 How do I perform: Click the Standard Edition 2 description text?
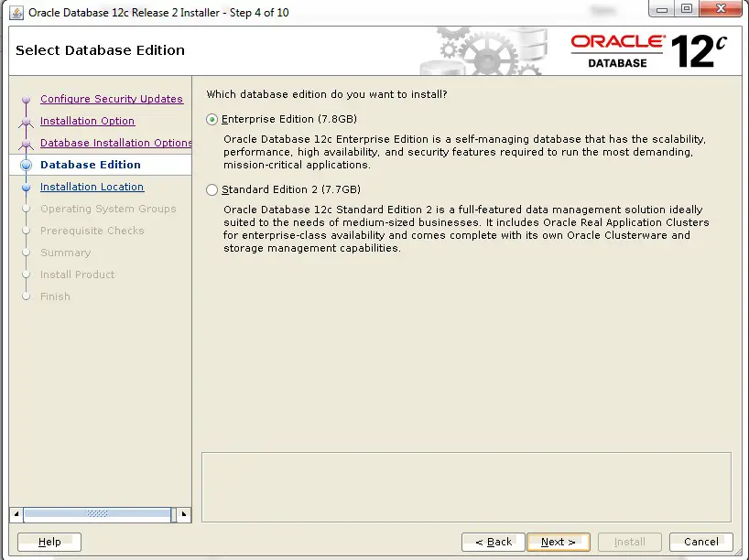pyautogui.click(x=466, y=229)
